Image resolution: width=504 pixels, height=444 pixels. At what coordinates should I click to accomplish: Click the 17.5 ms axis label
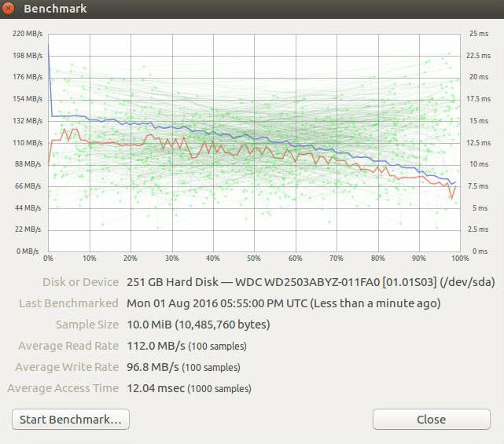(479, 99)
